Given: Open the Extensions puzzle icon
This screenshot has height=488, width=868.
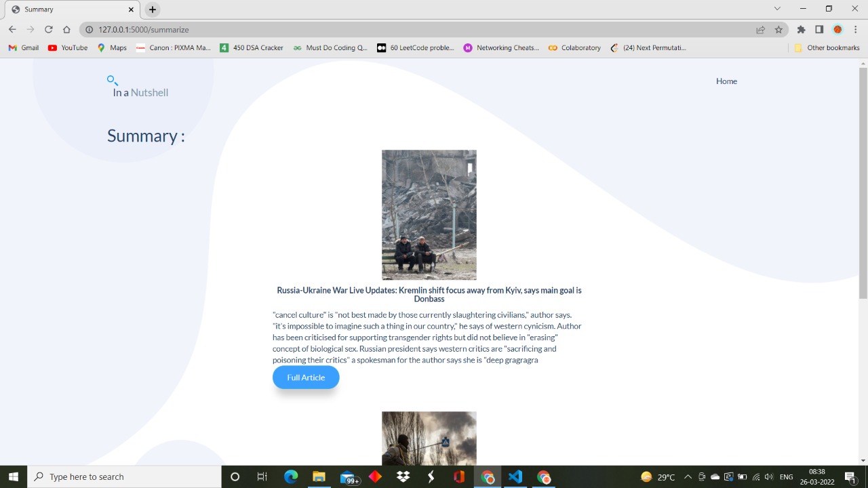Looking at the screenshot, I should point(801,29).
